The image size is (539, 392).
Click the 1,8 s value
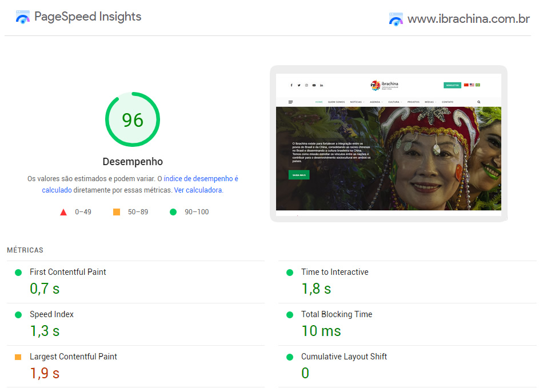[x=316, y=289]
